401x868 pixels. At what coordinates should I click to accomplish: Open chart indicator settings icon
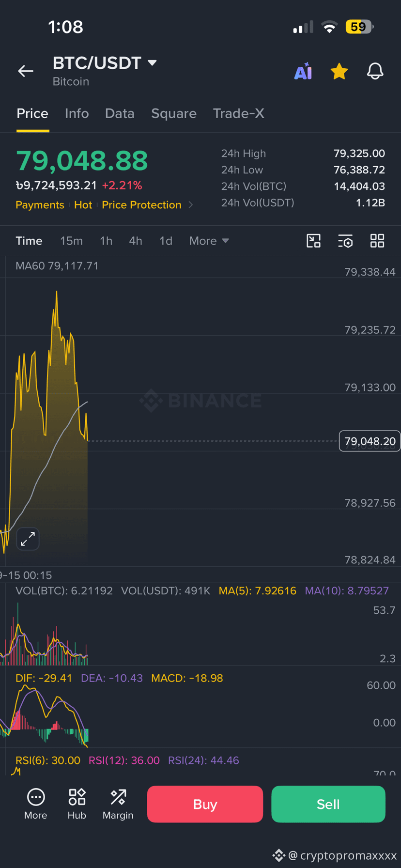pos(345,241)
